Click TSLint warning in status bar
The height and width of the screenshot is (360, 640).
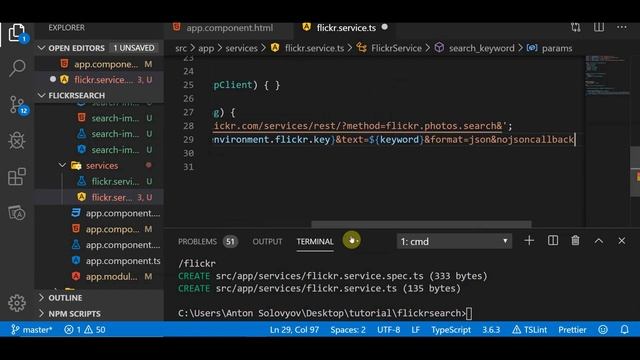click(529, 330)
